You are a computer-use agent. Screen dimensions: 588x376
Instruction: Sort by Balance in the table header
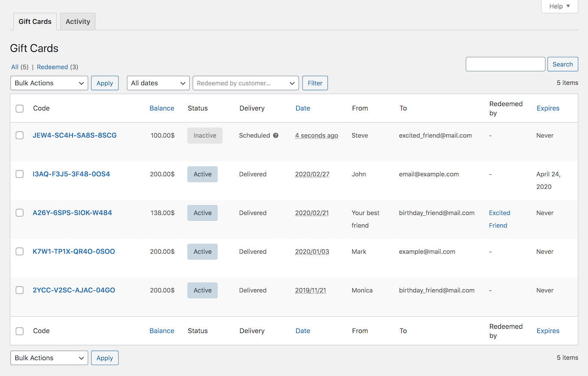[162, 108]
